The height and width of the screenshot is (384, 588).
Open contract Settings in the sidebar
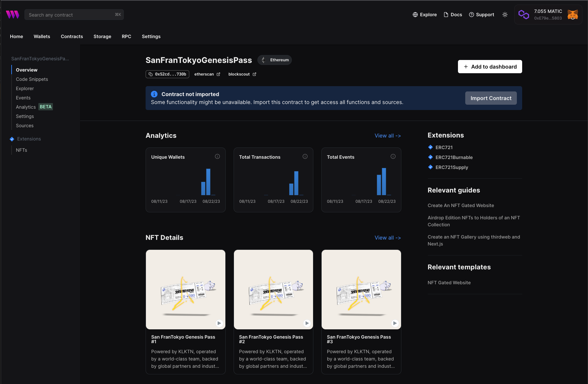[25, 116]
